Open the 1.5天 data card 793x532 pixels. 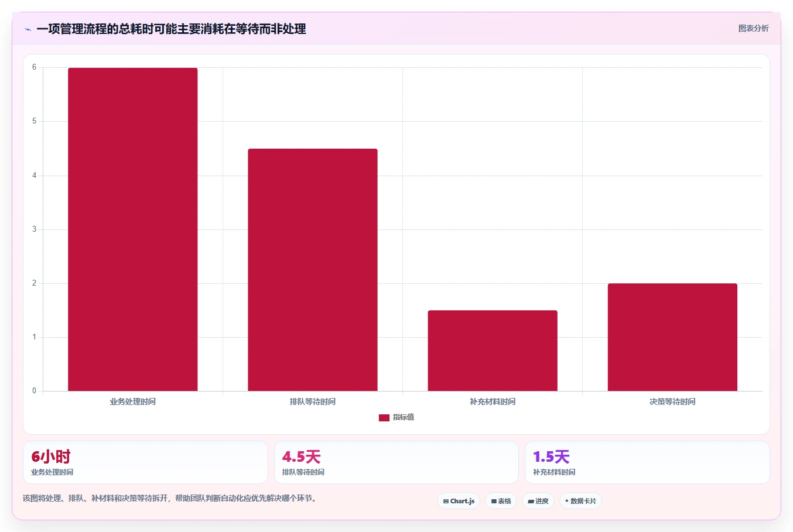pyautogui.click(x=647, y=462)
